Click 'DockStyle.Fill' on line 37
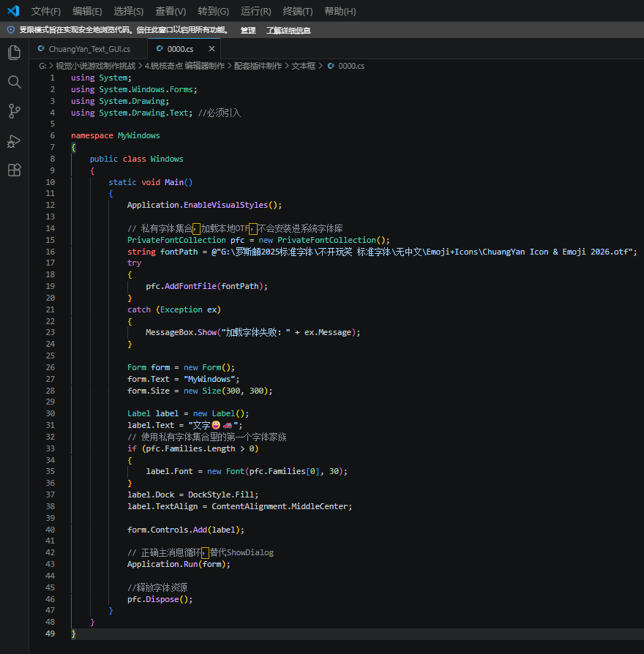Viewport: 644px width, 654px height. 221,495
